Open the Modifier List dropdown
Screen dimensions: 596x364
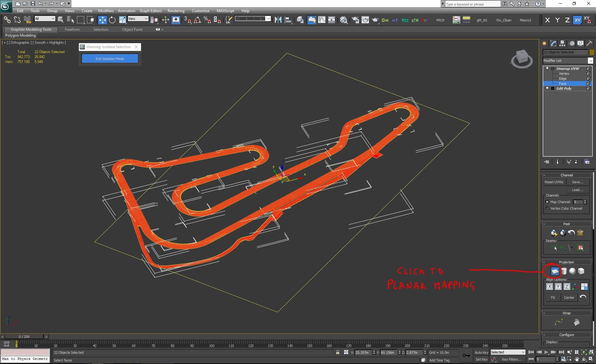(x=568, y=61)
